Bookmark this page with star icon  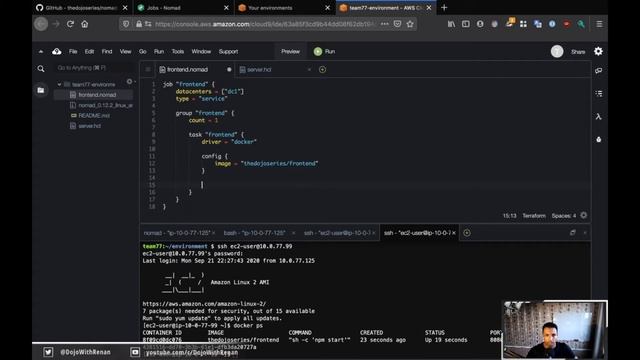coord(410,24)
